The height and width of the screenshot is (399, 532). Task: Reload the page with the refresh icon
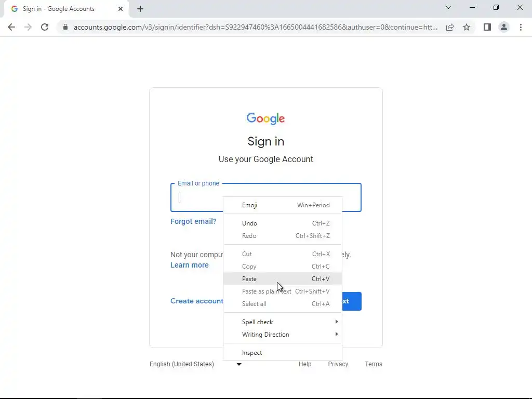coord(45,27)
